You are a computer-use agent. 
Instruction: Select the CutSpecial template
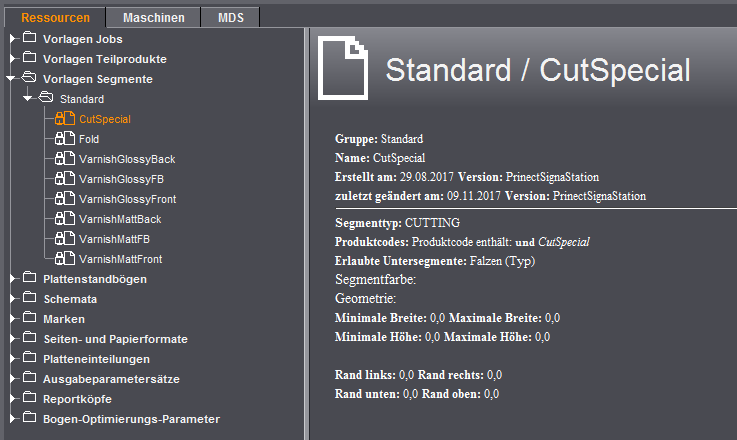[105, 119]
